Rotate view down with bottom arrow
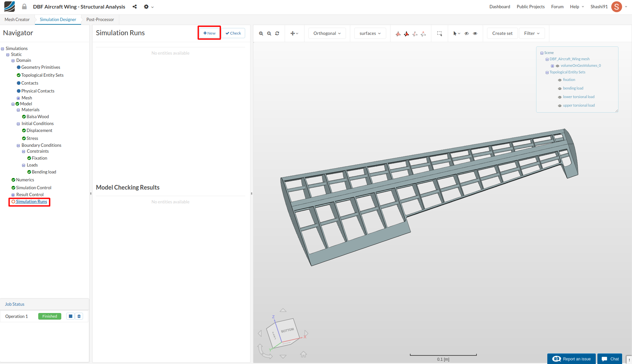The width and height of the screenshot is (632, 364). pyautogui.click(x=283, y=356)
